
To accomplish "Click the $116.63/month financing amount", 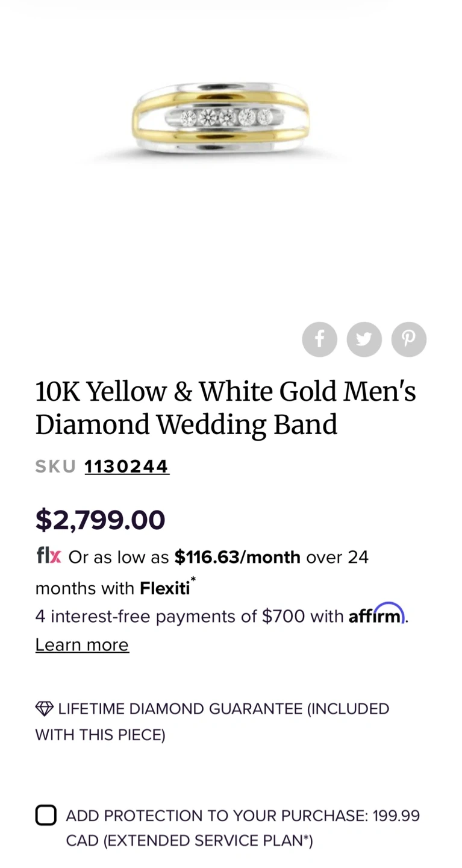I will pos(237,557).
